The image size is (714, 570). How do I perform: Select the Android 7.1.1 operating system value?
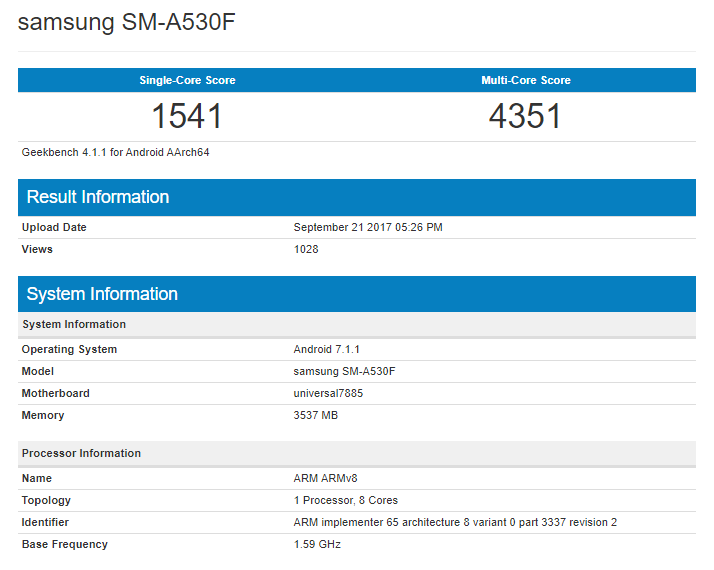(x=327, y=349)
